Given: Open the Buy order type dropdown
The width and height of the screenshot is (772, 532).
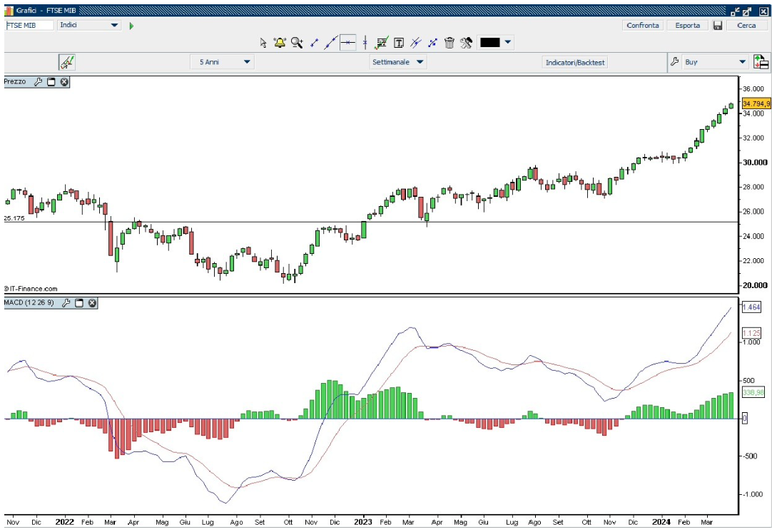Looking at the screenshot, I should (716, 62).
